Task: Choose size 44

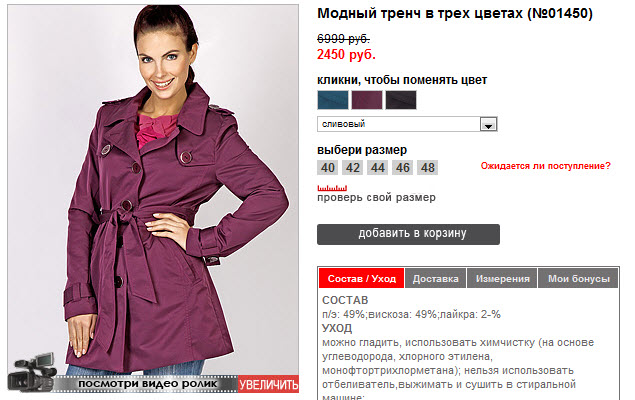Action: coord(377,168)
